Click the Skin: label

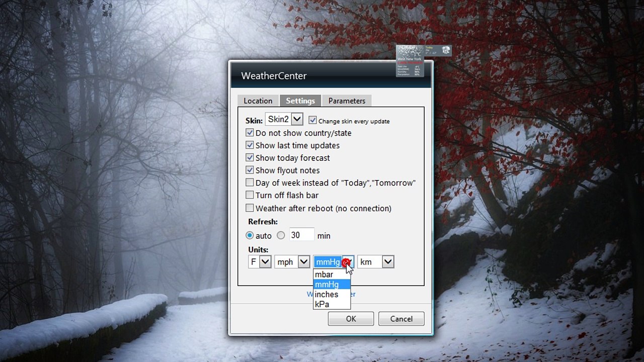click(254, 121)
